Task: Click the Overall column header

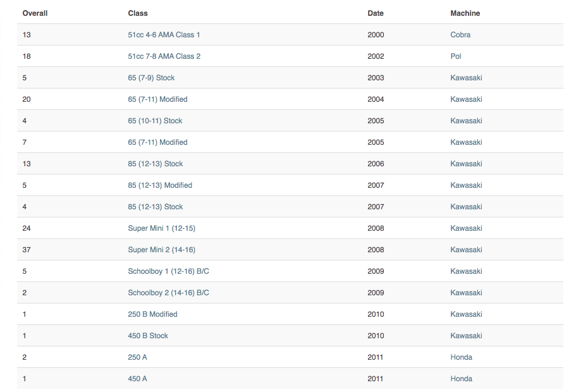Action: (35, 13)
